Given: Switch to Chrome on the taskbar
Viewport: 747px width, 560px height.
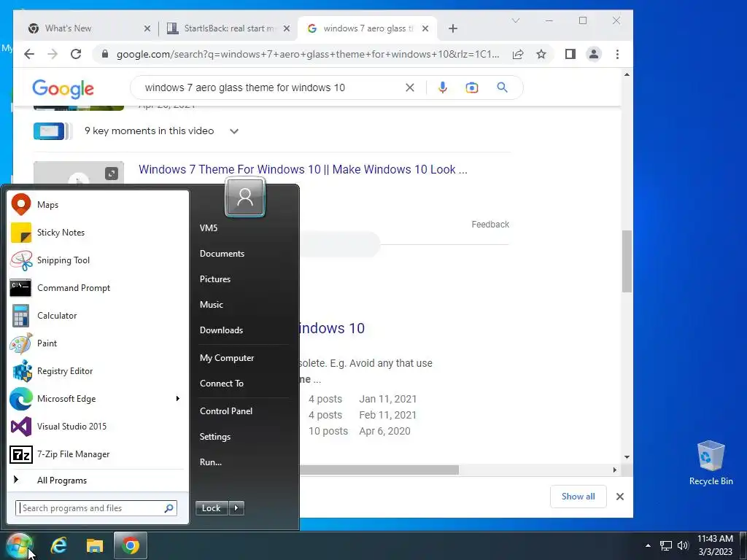Looking at the screenshot, I should (x=130, y=545).
